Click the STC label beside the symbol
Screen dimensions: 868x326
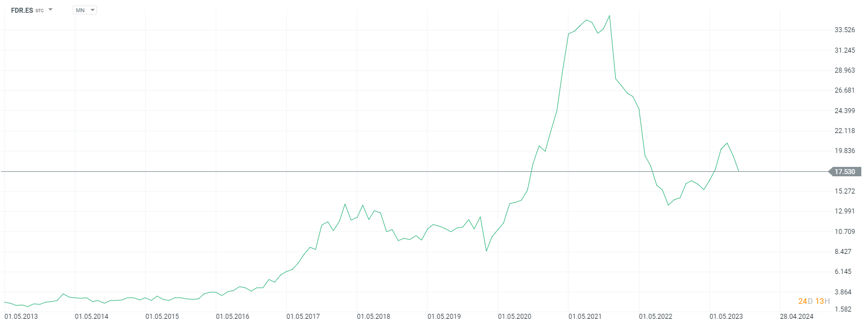pos(39,11)
